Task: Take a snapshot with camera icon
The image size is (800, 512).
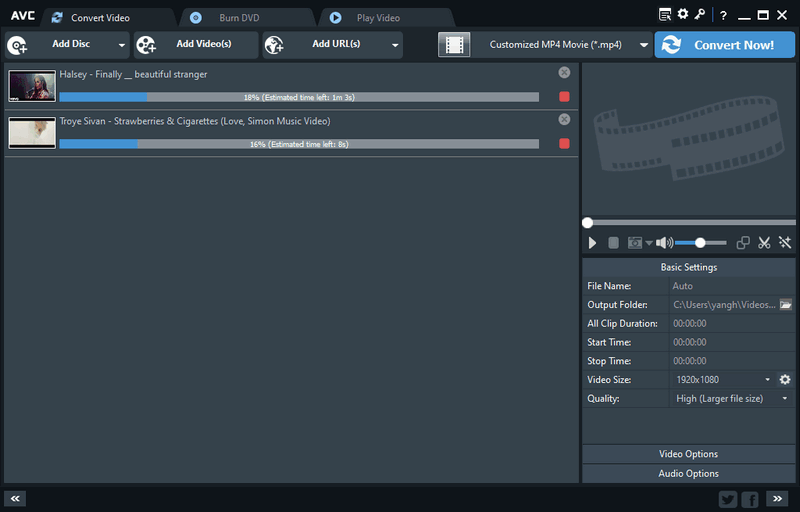Action: [x=635, y=243]
